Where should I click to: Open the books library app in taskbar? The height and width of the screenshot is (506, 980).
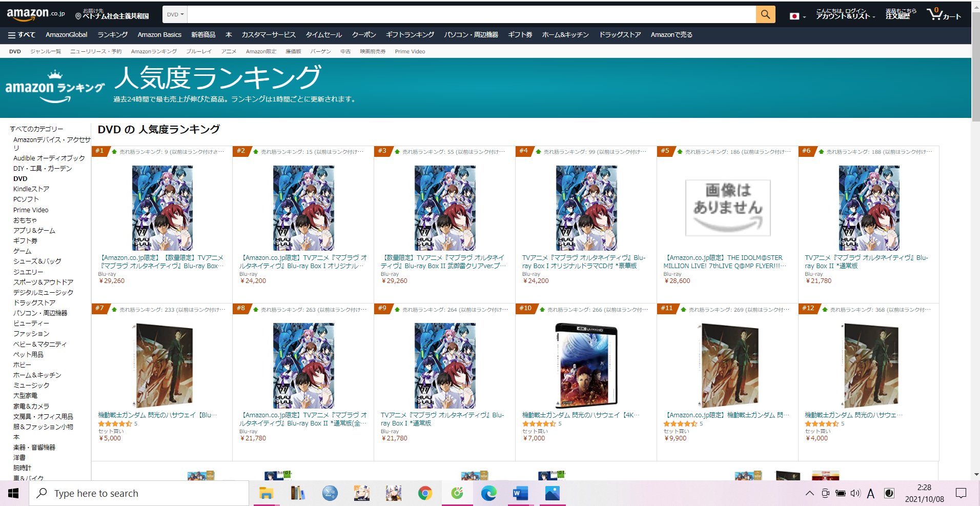[298, 493]
